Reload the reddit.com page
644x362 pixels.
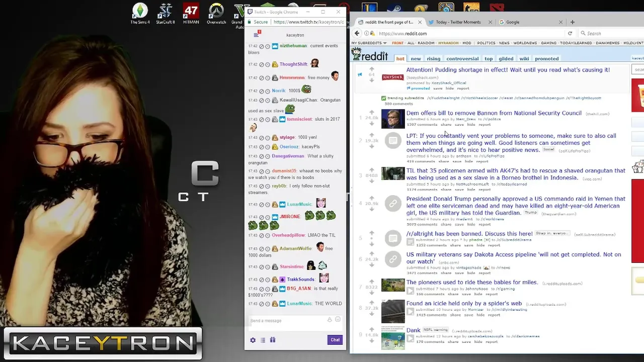(570, 33)
